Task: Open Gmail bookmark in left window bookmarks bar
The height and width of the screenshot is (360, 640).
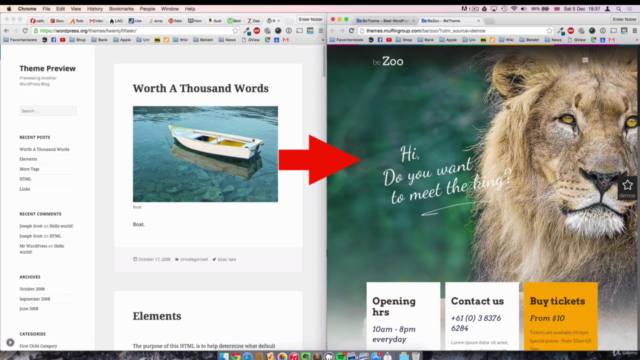Action: tap(286, 40)
